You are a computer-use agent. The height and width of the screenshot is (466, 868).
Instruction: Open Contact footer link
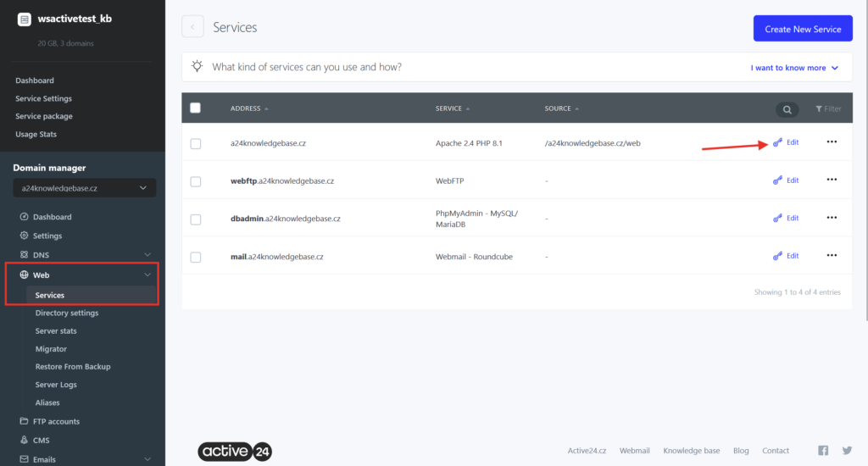(776, 451)
